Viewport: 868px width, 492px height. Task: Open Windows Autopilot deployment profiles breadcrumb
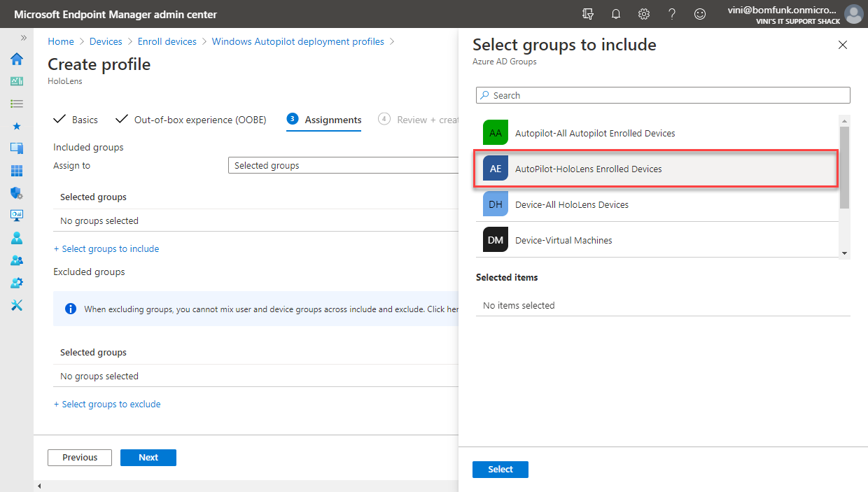[x=298, y=41]
